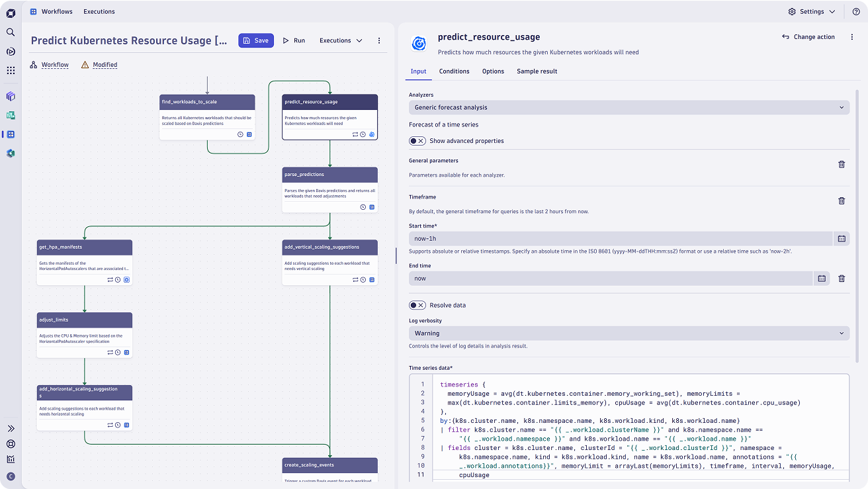Screen dimensions: 868x489
Task: Click the app icon on add_horizontal_scaling_suggestions node
Action: tap(126, 425)
